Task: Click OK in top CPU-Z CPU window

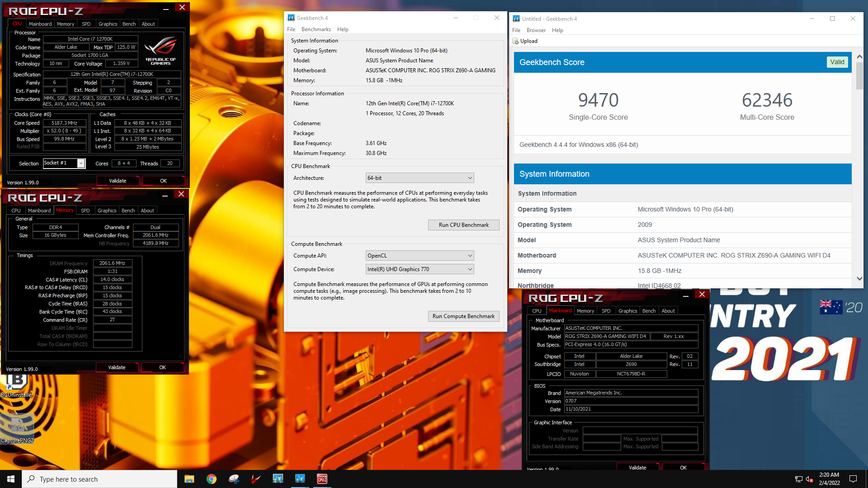Action: (x=163, y=181)
